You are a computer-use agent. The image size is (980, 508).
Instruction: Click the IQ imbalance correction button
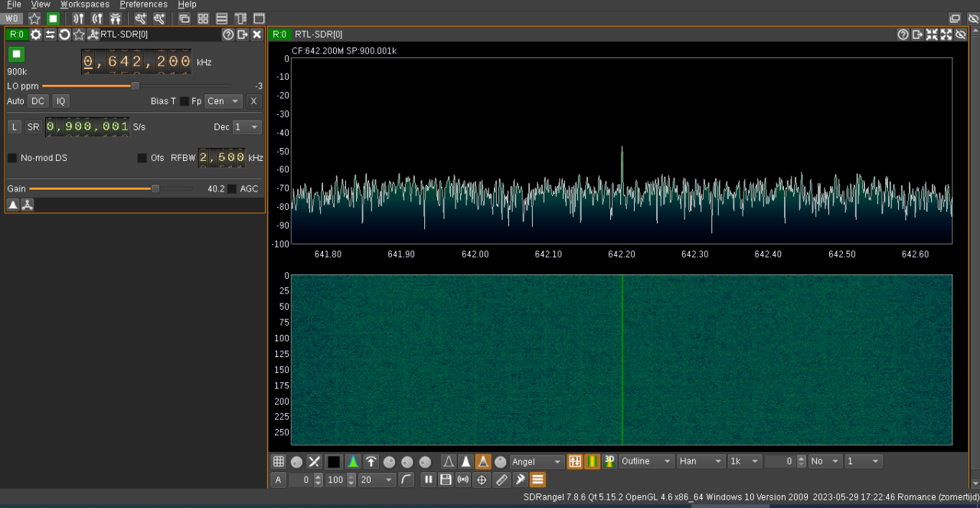[60, 101]
